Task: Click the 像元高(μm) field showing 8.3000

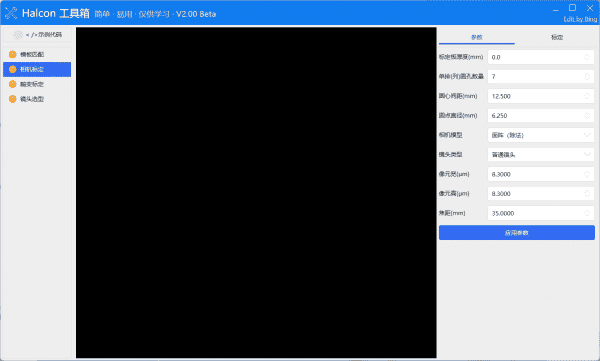Action: click(x=541, y=194)
